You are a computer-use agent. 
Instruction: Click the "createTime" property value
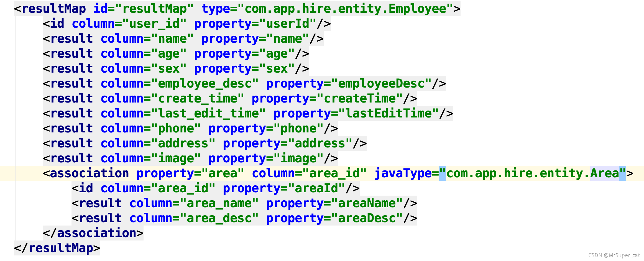click(x=360, y=99)
